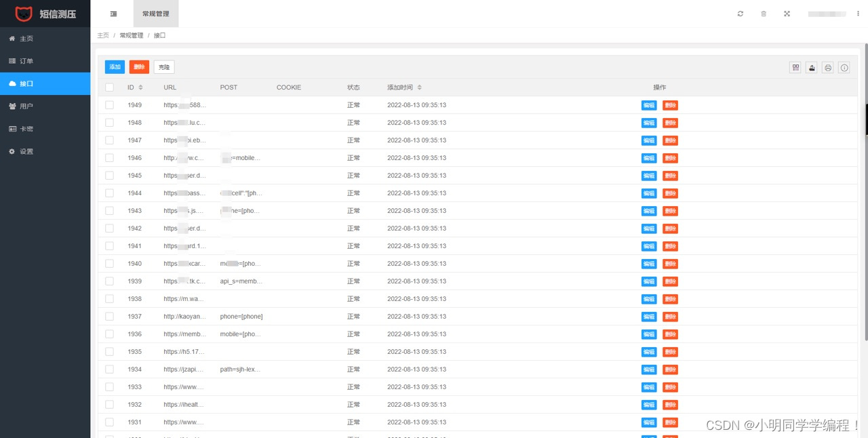Click the add-time cell of row 1942
Image resolution: width=868 pixels, height=438 pixels.
tap(416, 228)
